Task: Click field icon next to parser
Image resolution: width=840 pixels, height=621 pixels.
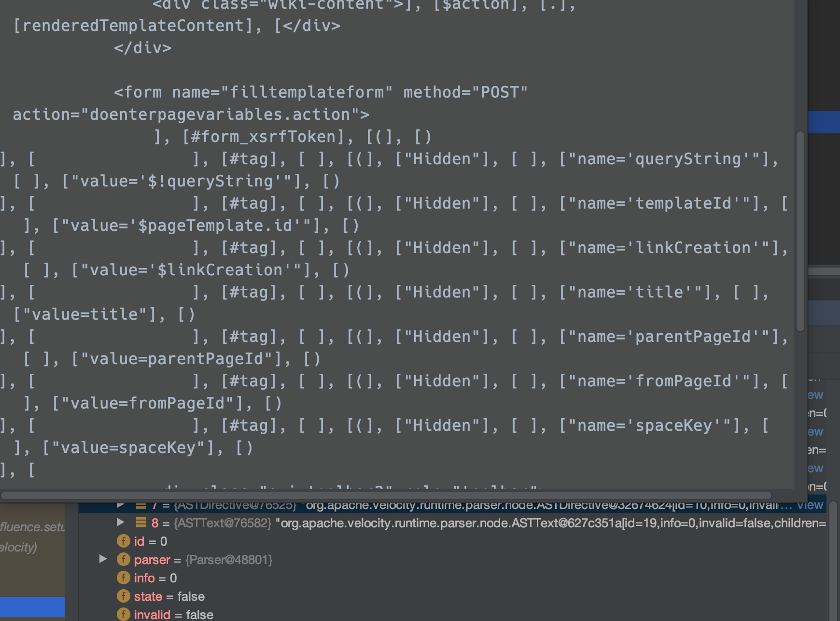Action: [124, 559]
